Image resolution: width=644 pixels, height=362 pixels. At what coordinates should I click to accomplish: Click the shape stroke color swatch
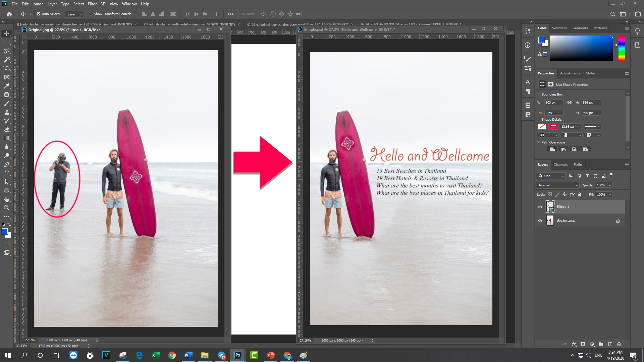coord(553,127)
